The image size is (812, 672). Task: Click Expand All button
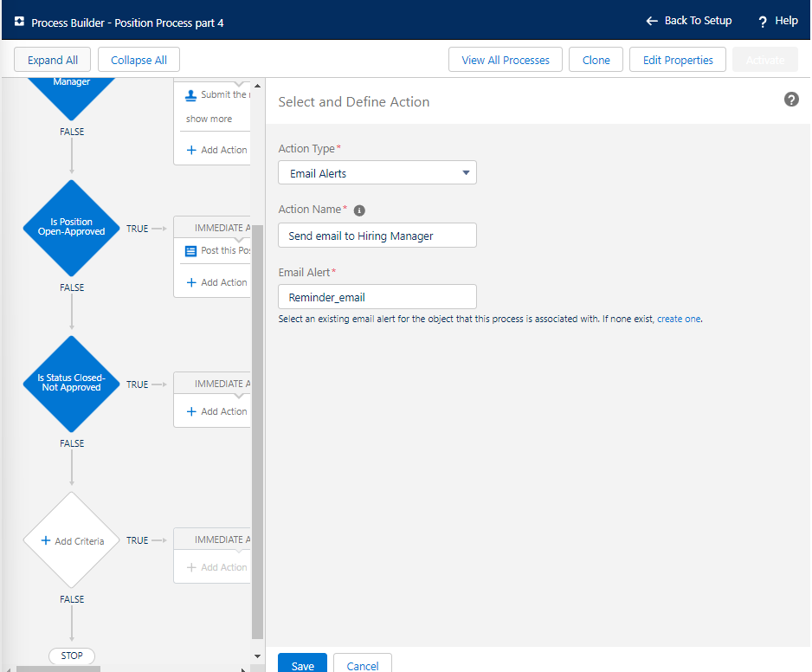[52, 60]
